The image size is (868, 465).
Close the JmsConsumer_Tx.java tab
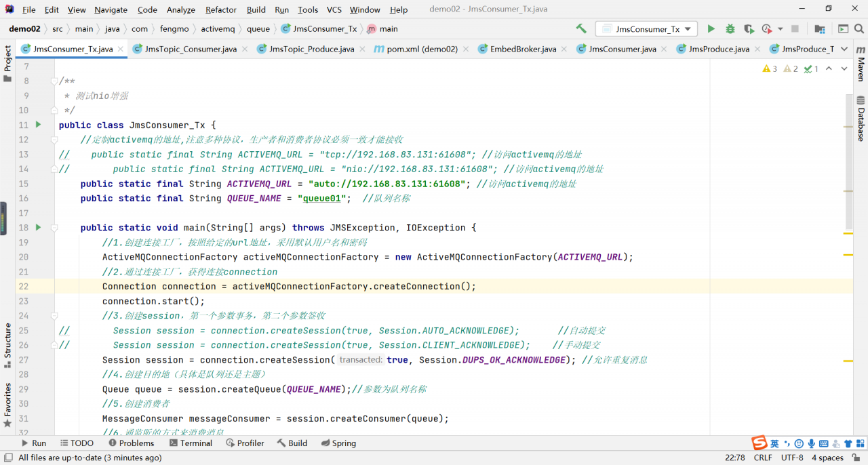[121, 49]
